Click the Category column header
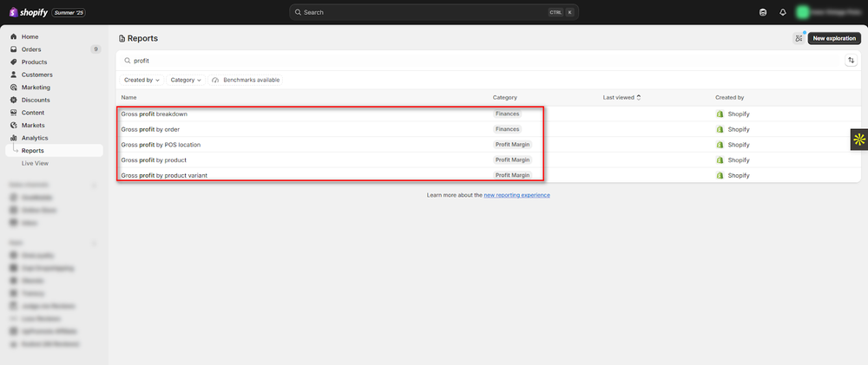Screen dimensions: 868x365 tap(505, 97)
